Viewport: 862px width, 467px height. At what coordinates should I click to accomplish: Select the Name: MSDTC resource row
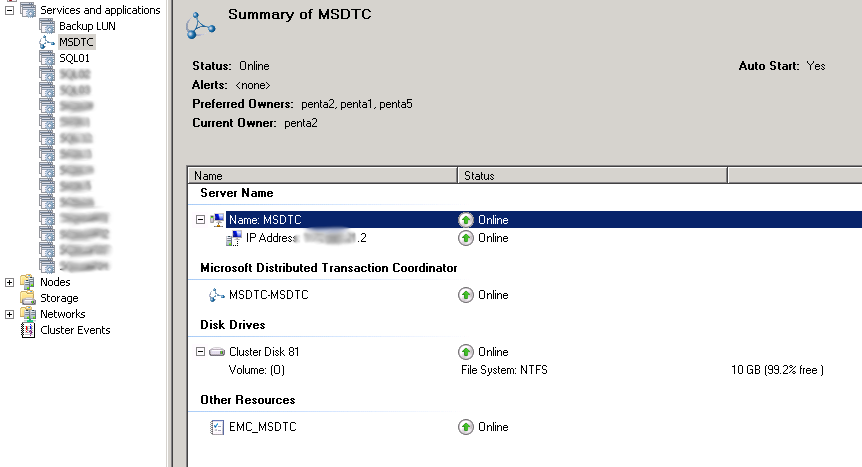tap(544, 219)
